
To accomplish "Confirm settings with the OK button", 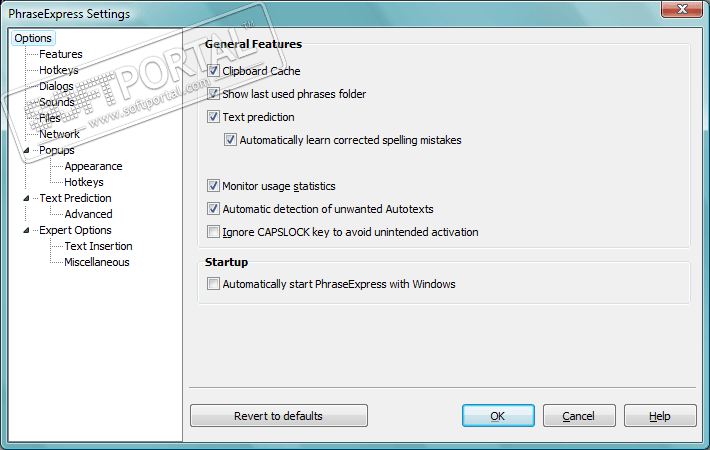I will tap(498, 416).
